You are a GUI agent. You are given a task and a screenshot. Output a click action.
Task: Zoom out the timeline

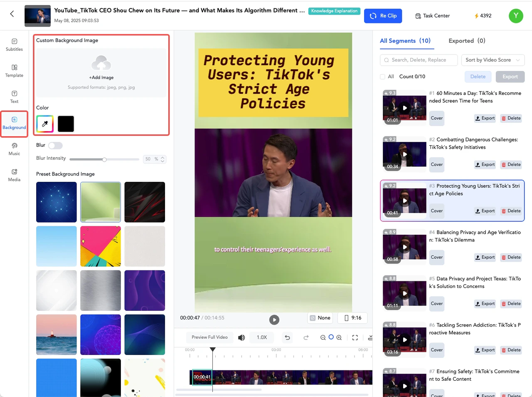[x=323, y=337]
